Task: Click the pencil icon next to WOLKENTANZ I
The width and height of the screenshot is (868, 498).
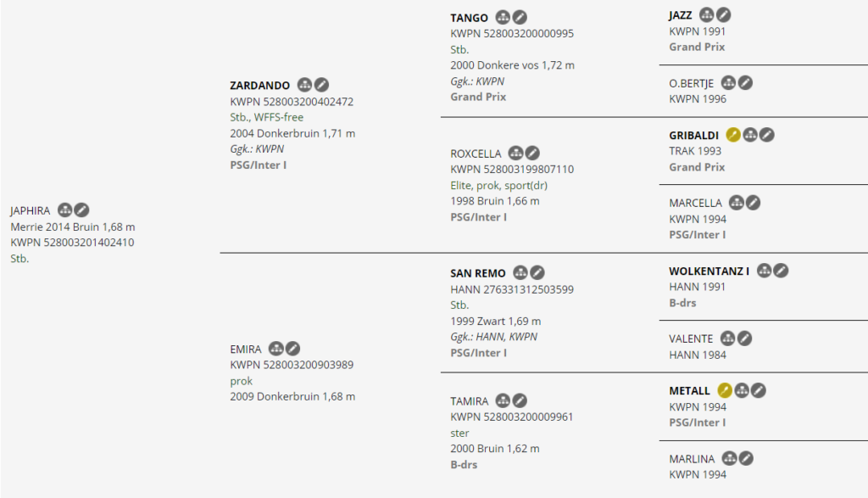Action: click(x=781, y=271)
